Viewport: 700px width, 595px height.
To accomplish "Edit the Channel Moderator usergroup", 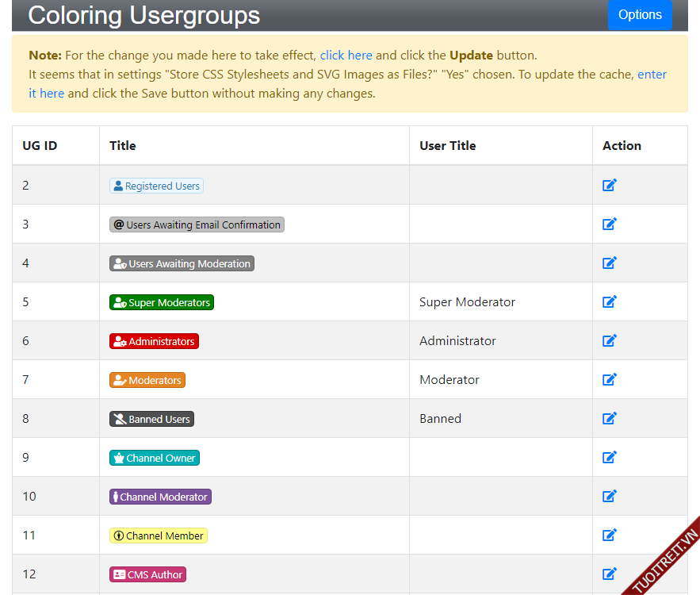I will click(x=609, y=497).
